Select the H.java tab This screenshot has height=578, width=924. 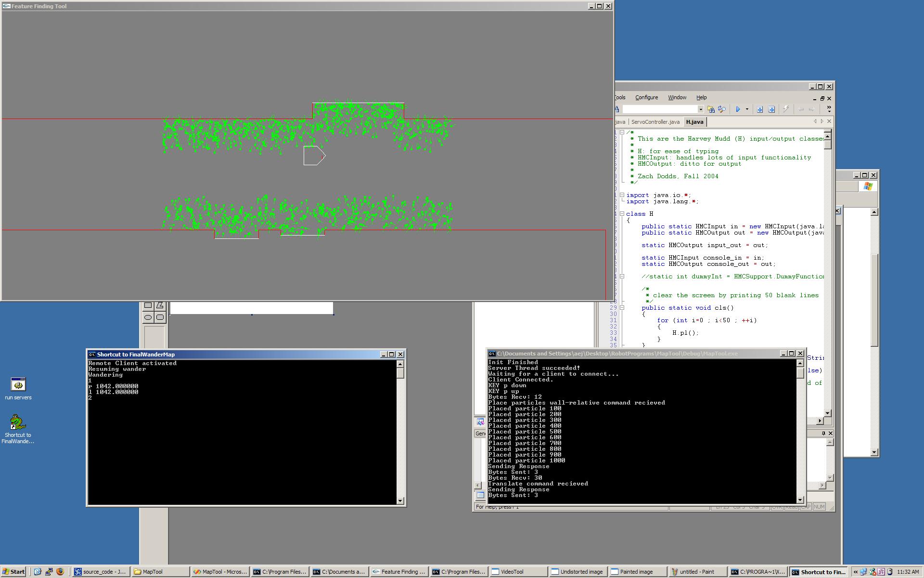694,122
